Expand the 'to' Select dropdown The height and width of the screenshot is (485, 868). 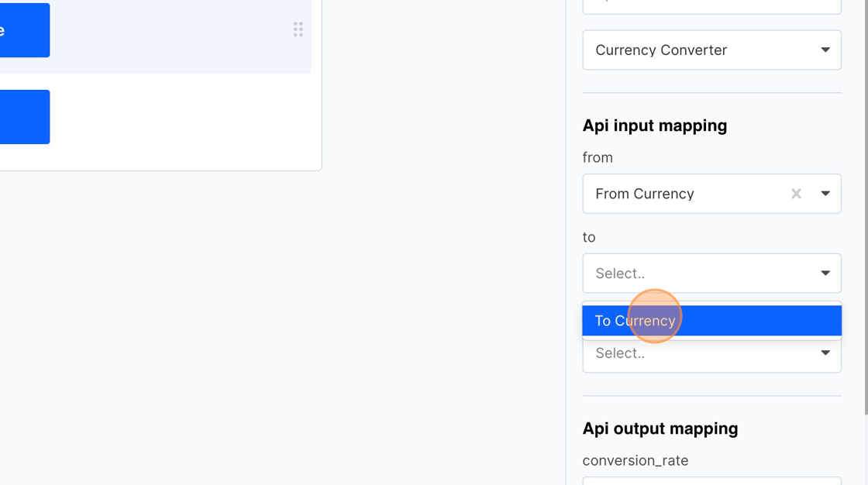point(711,273)
